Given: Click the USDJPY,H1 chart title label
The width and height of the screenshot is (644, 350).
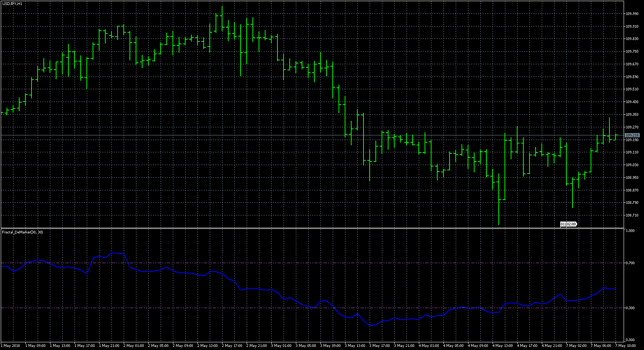Looking at the screenshot, I should tap(12, 3).
